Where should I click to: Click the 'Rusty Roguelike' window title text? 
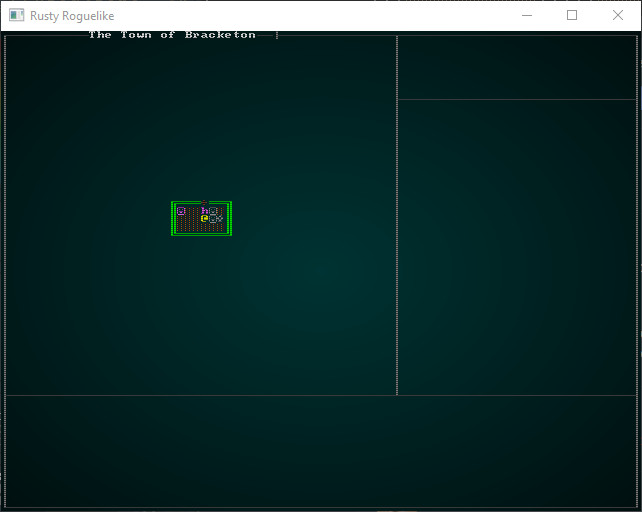72,16
